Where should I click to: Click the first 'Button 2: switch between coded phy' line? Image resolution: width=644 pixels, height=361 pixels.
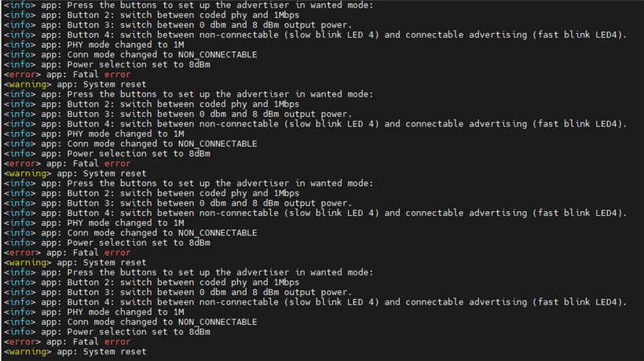pos(152,15)
